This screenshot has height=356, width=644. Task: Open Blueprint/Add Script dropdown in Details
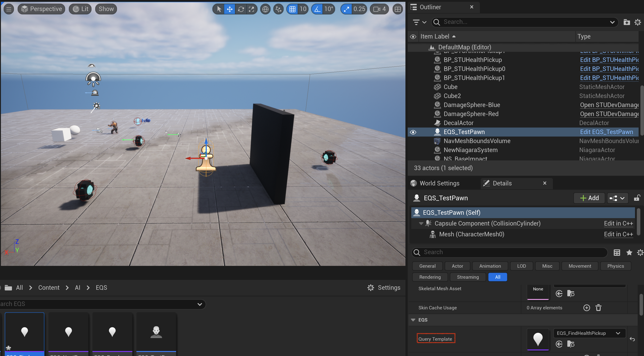pos(617,198)
